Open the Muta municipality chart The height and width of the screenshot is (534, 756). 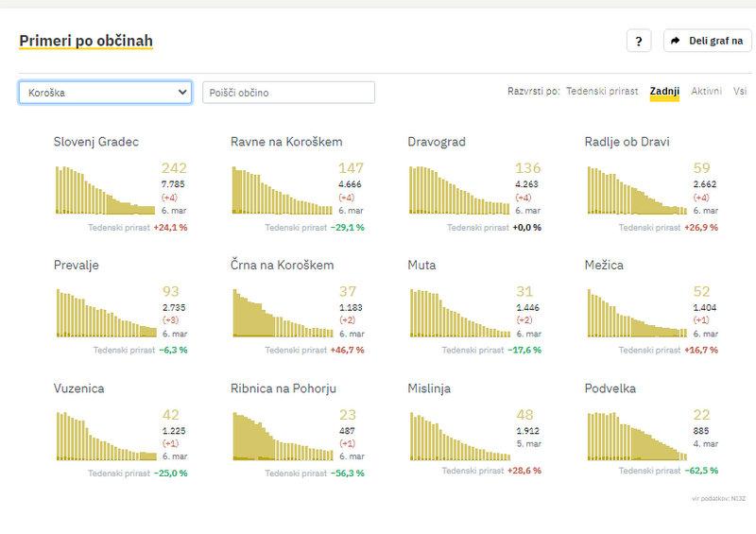[458, 313]
